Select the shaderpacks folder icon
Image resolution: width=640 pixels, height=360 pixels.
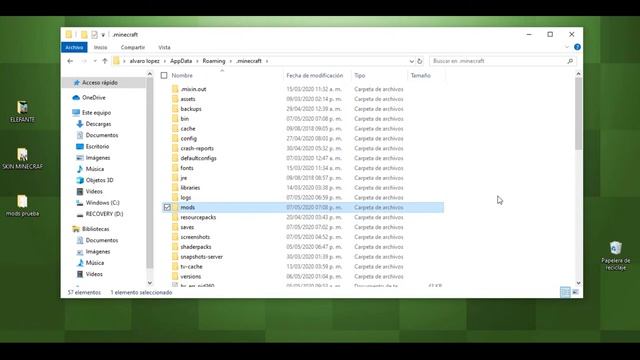point(175,247)
